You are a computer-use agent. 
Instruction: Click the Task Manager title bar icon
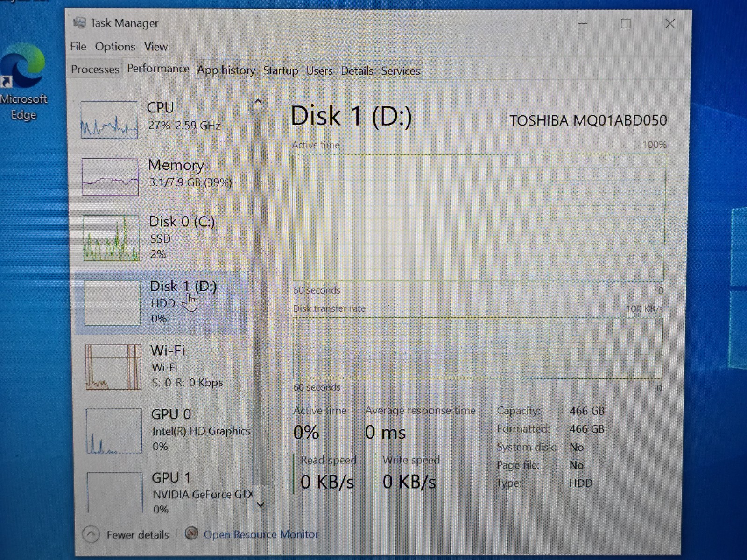tap(79, 22)
